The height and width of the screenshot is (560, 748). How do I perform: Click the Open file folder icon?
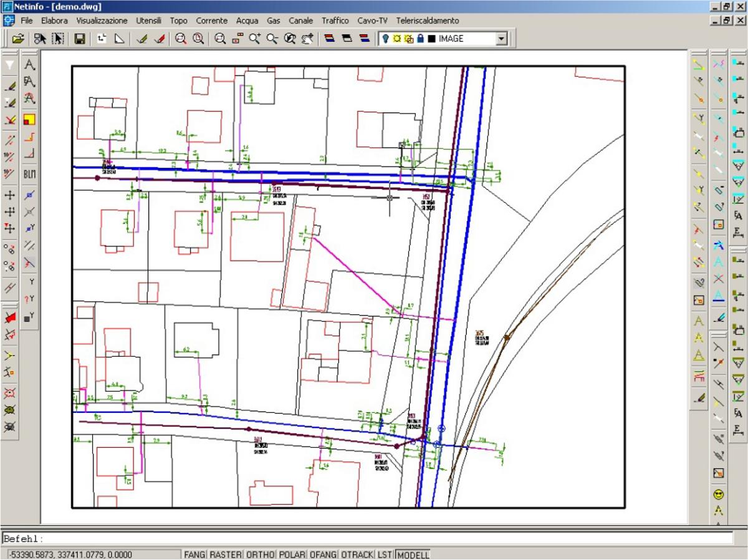click(x=17, y=39)
